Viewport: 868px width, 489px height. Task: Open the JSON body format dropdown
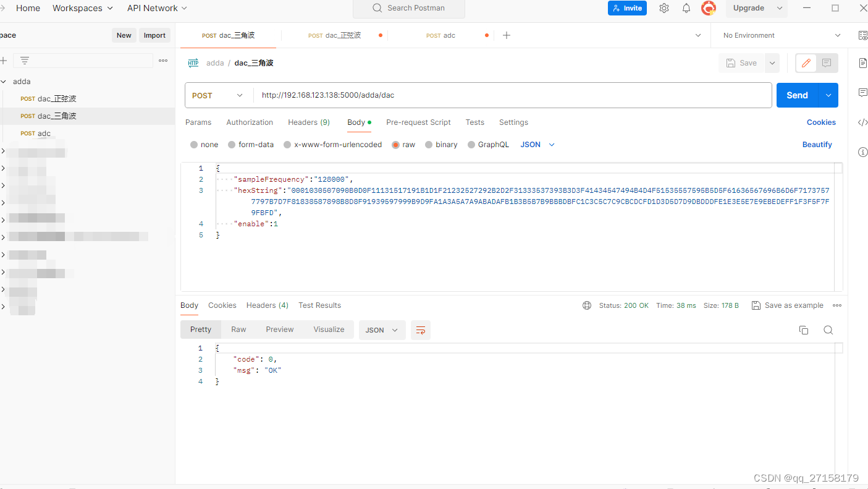pyautogui.click(x=536, y=144)
